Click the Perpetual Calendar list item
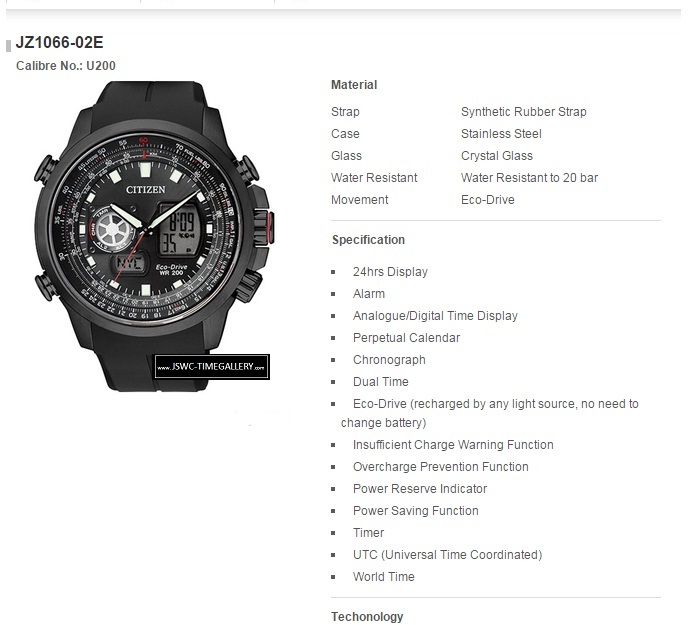The width and height of the screenshot is (692, 625). tap(406, 338)
